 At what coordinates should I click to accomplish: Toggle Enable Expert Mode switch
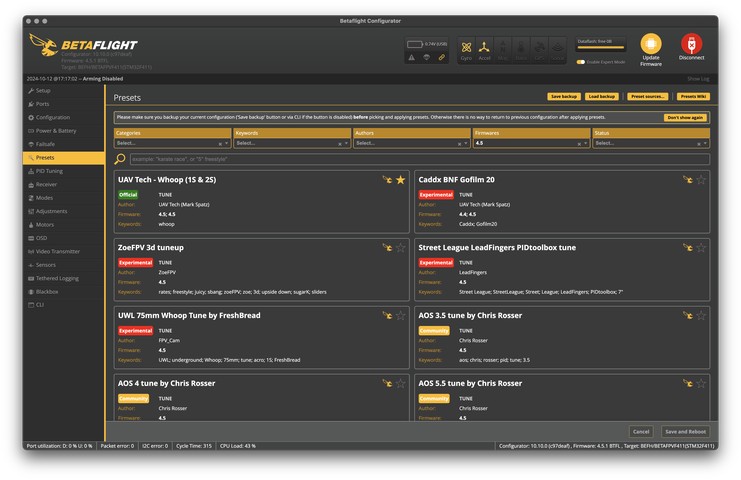[581, 62]
